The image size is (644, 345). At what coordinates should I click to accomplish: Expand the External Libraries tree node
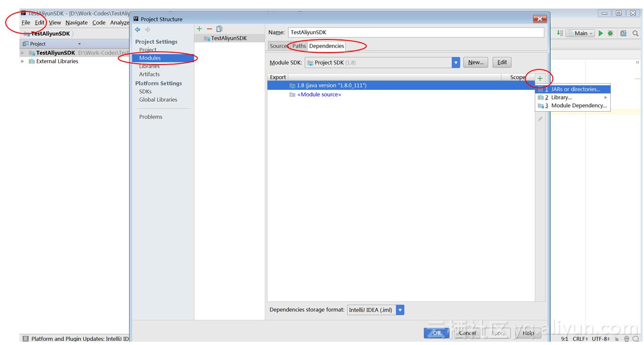click(22, 61)
